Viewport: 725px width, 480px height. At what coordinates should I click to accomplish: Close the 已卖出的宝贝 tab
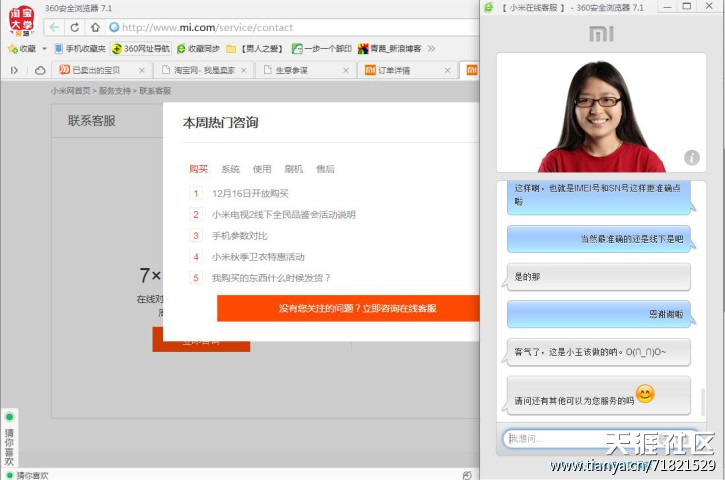(142, 70)
